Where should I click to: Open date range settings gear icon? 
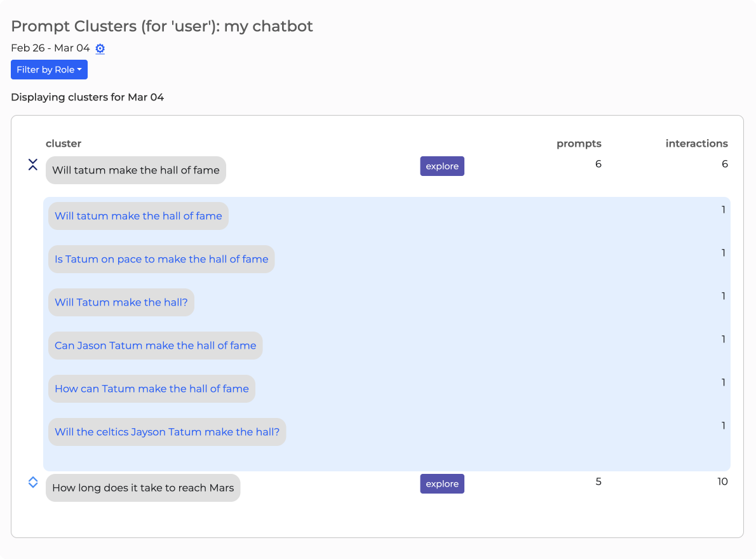pos(100,48)
